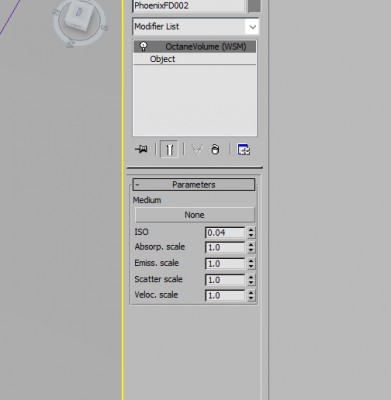Toggle OctaneVolume modifier lightbulb
Image resolution: width=391 pixels, height=400 pixels.
coord(143,46)
